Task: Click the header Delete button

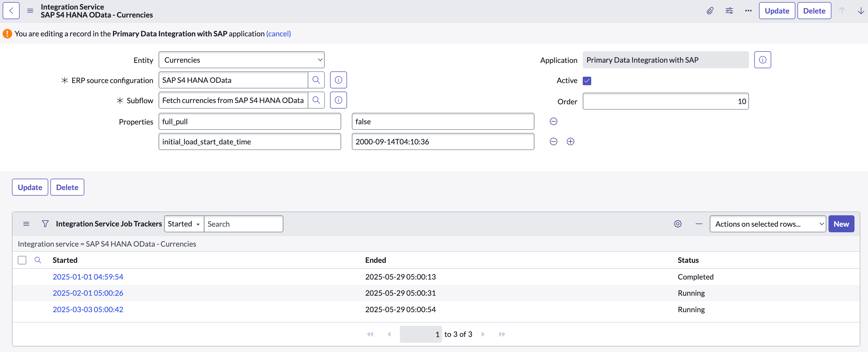Action: point(814,11)
